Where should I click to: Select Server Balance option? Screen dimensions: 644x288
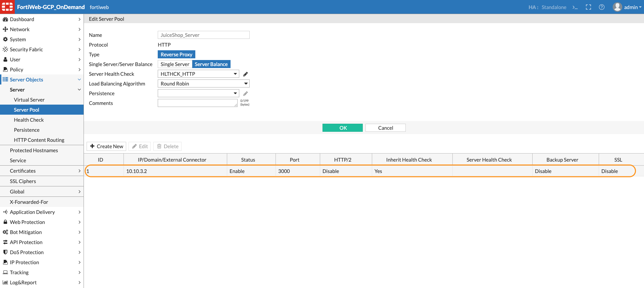pyautogui.click(x=211, y=64)
